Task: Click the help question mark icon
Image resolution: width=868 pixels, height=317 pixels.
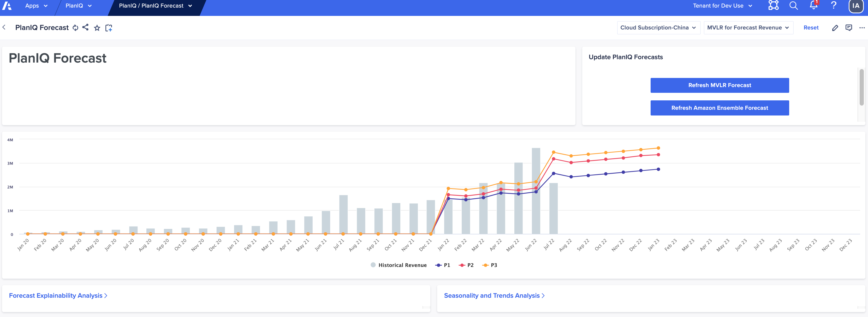Action: coord(834,5)
